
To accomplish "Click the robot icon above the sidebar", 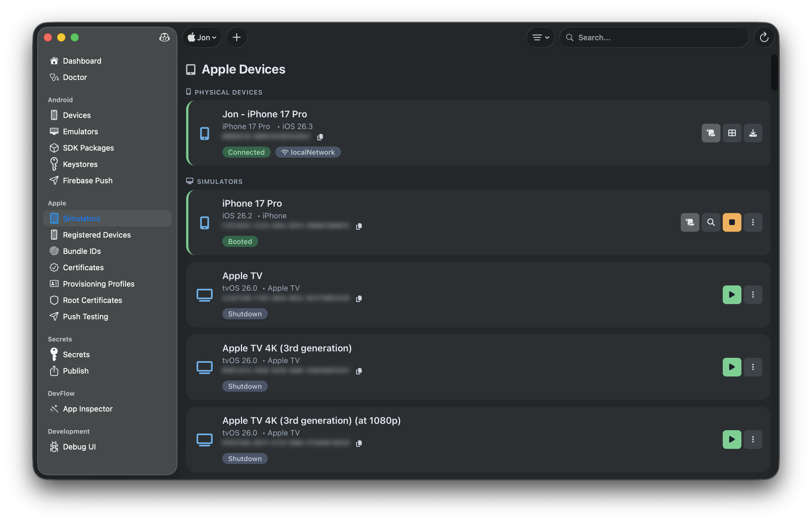I will (x=164, y=38).
